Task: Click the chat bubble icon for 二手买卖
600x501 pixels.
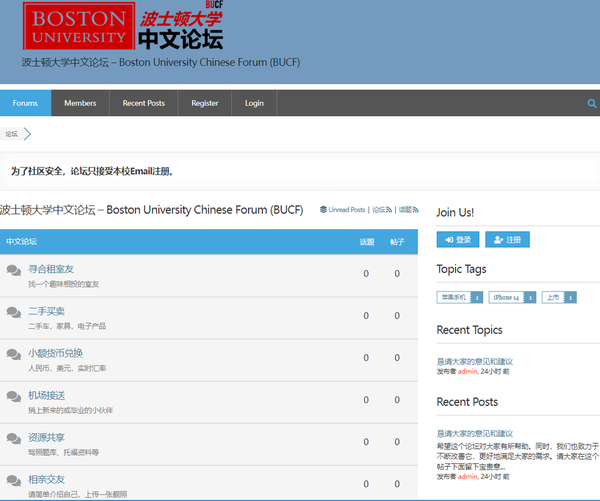Action: 14,312
